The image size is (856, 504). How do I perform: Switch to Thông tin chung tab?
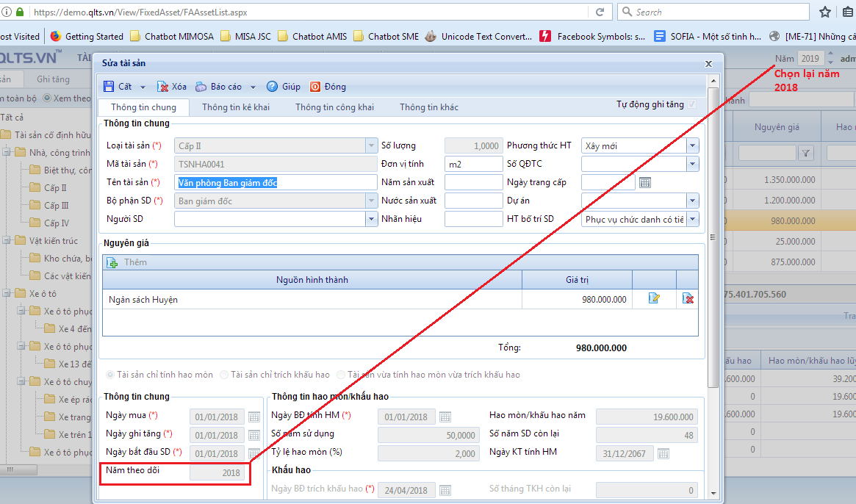[x=143, y=107]
